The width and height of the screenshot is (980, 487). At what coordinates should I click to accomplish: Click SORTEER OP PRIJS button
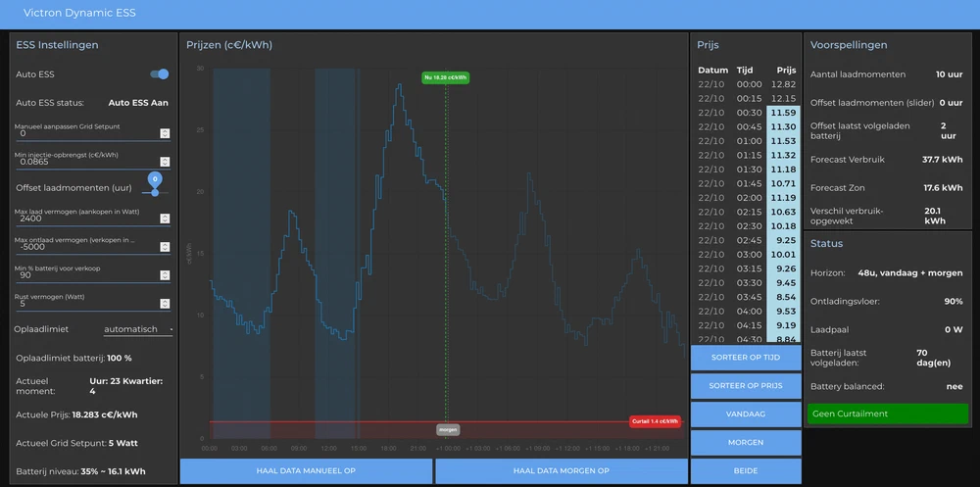click(x=746, y=386)
